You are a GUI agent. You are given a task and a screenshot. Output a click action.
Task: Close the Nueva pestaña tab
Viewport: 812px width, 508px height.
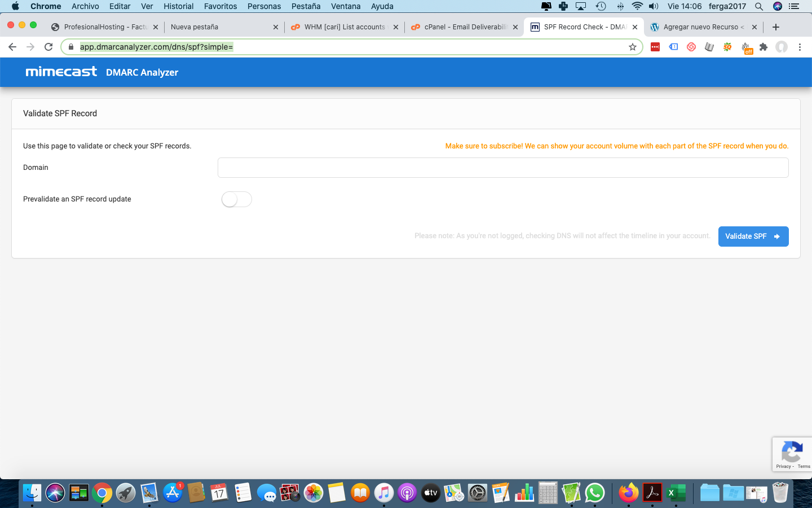tap(276, 27)
